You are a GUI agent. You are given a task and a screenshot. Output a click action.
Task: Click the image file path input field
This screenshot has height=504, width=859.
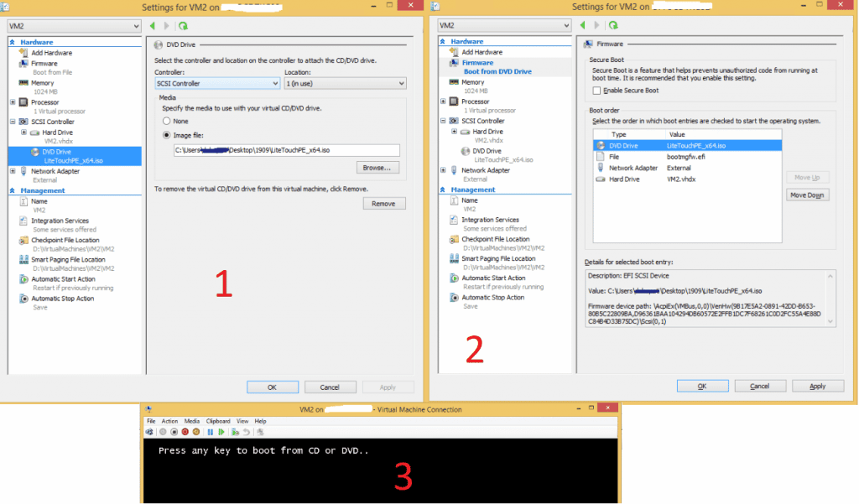click(x=287, y=150)
